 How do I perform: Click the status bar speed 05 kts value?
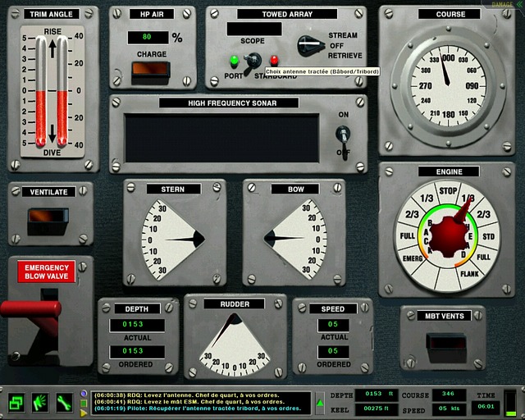(x=449, y=409)
